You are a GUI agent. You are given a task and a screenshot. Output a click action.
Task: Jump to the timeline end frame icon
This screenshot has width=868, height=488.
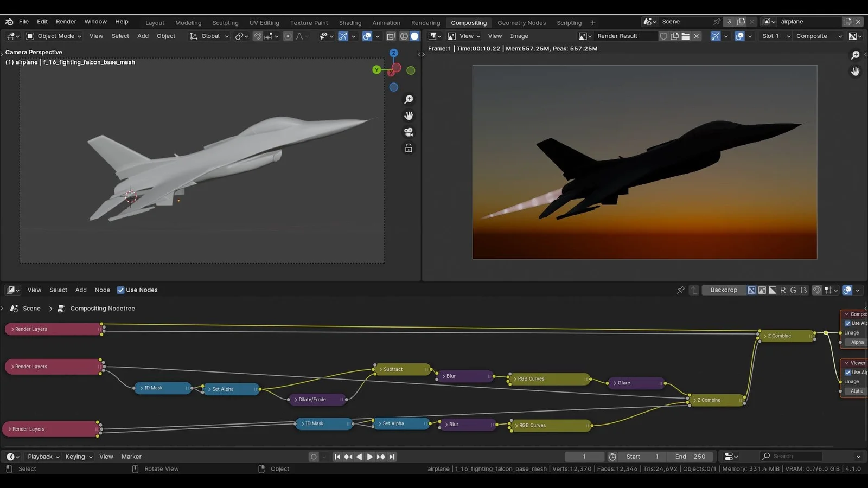coord(392,457)
